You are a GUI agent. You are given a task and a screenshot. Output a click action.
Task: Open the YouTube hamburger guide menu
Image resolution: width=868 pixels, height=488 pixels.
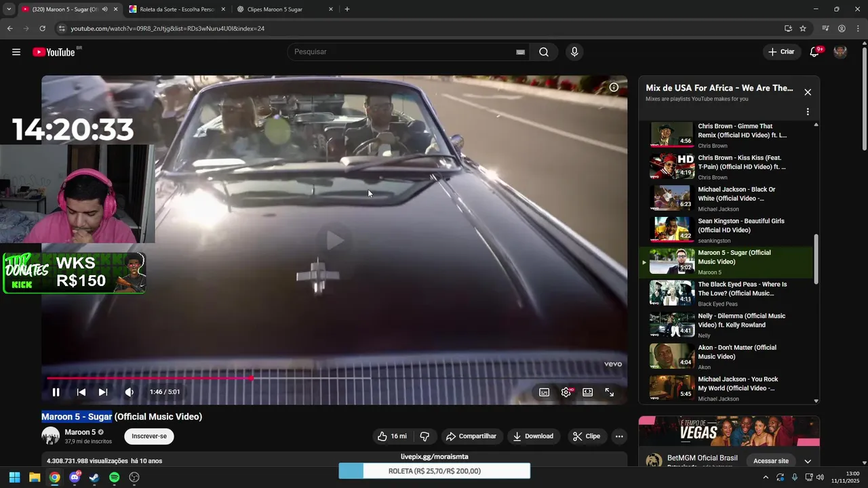click(x=16, y=52)
